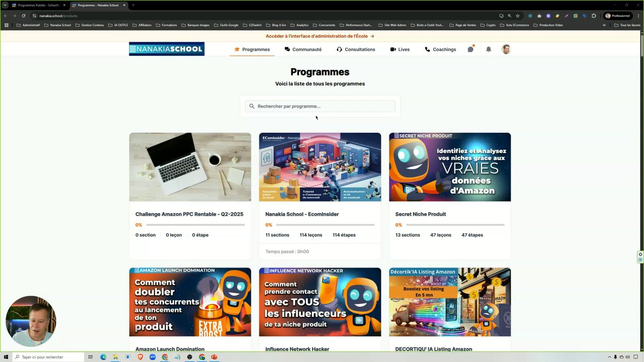The height and width of the screenshot is (362, 644).
Task: Show hidden system tray icons
Action: point(609,357)
